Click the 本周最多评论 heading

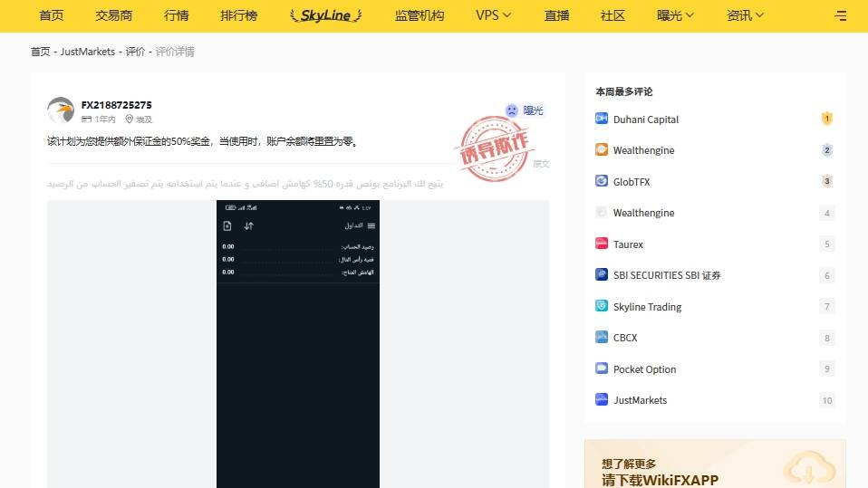click(624, 91)
